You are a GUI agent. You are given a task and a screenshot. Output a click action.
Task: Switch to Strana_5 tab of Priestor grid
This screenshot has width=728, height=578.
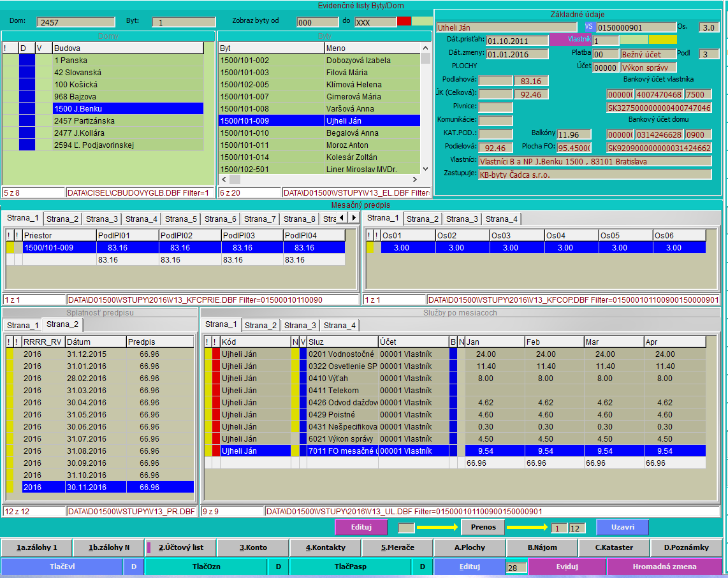click(180, 219)
